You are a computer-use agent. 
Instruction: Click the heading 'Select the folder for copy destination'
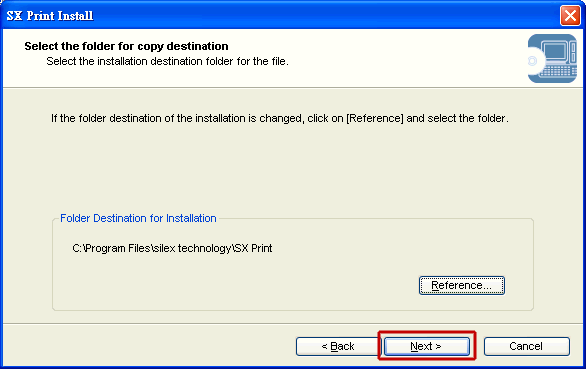point(126,46)
